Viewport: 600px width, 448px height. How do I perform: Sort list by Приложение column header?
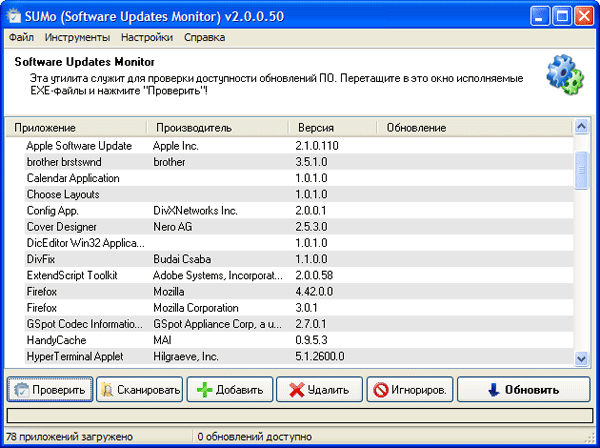point(75,128)
